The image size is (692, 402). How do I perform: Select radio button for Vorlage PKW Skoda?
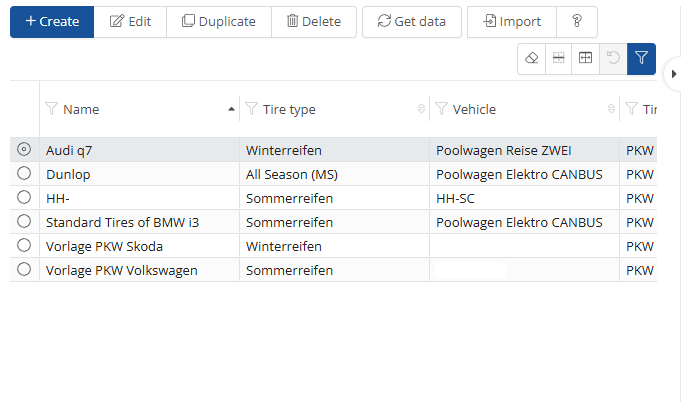click(x=24, y=245)
